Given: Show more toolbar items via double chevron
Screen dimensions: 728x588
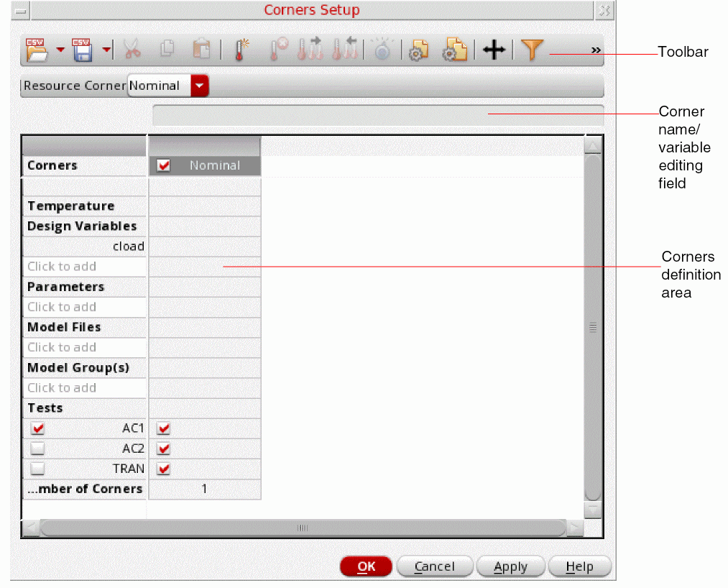Looking at the screenshot, I should [x=596, y=50].
